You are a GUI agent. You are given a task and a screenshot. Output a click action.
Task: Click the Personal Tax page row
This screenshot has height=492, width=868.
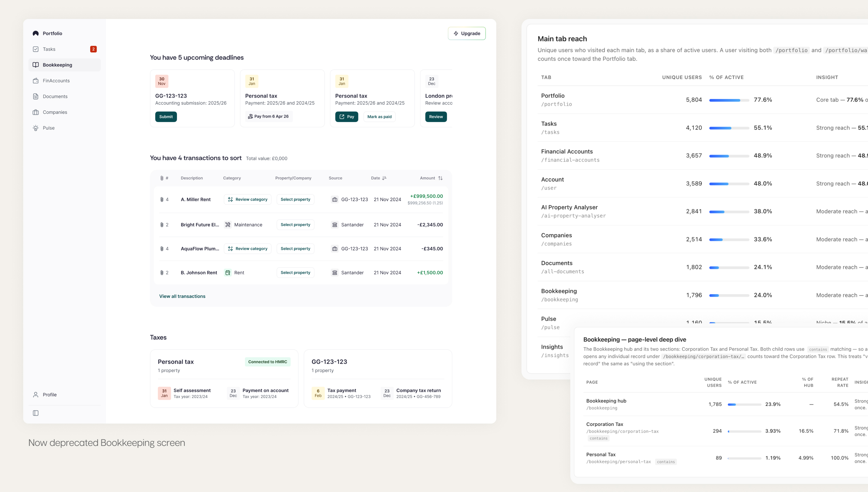click(726, 458)
